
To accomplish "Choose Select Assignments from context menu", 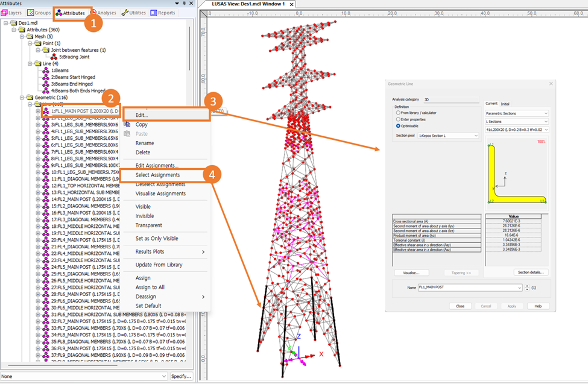I will (x=157, y=175).
